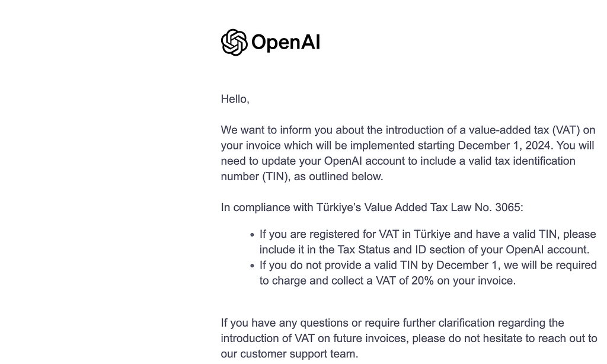Screen dimensions: 607x364
Task: Click the OpenAI wordmark text
Action: click(286, 42)
